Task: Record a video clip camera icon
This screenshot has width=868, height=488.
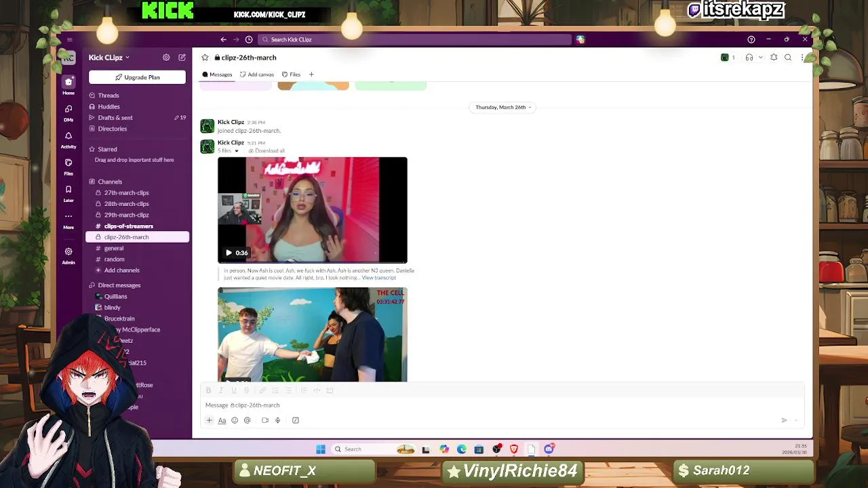Action: coord(265,420)
